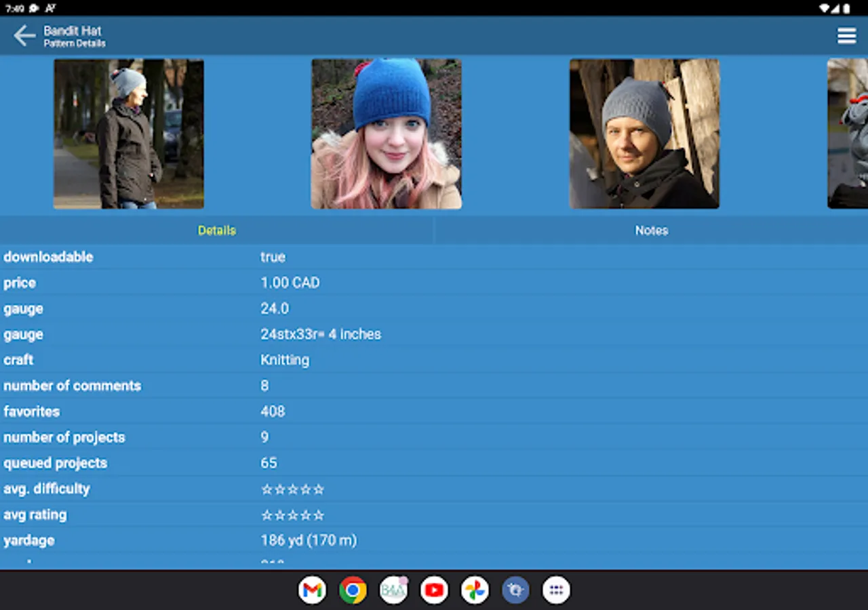Switch to the Details tab
The height and width of the screenshot is (610, 868).
(217, 230)
